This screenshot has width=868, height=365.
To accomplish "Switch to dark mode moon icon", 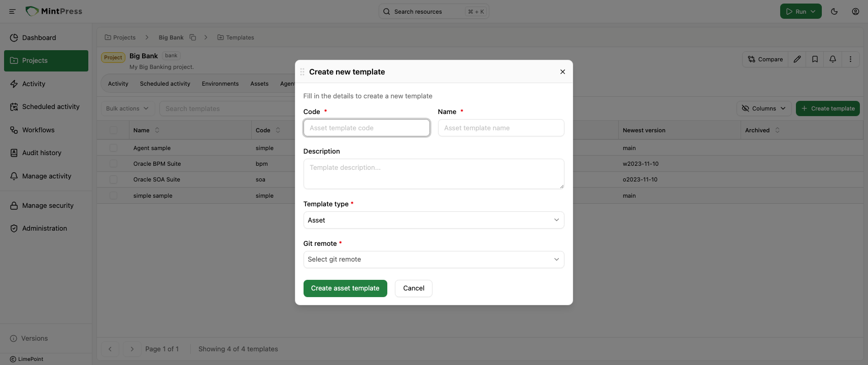I will point(834,11).
